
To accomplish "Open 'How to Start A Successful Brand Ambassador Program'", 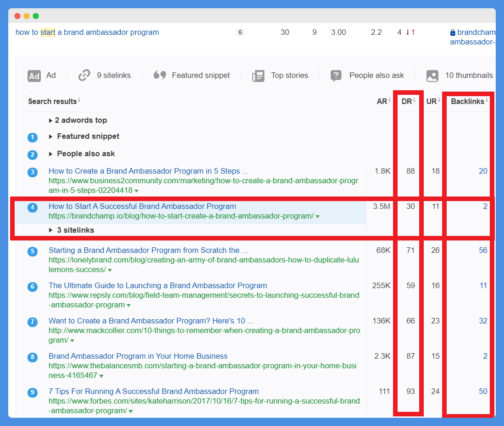I will [142, 207].
